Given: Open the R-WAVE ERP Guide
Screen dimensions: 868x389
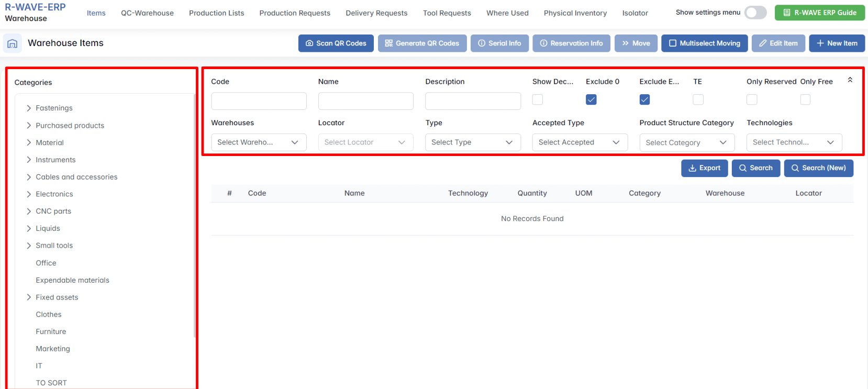Looking at the screenshot, I should pyautogui.click(x=819, y=13).
